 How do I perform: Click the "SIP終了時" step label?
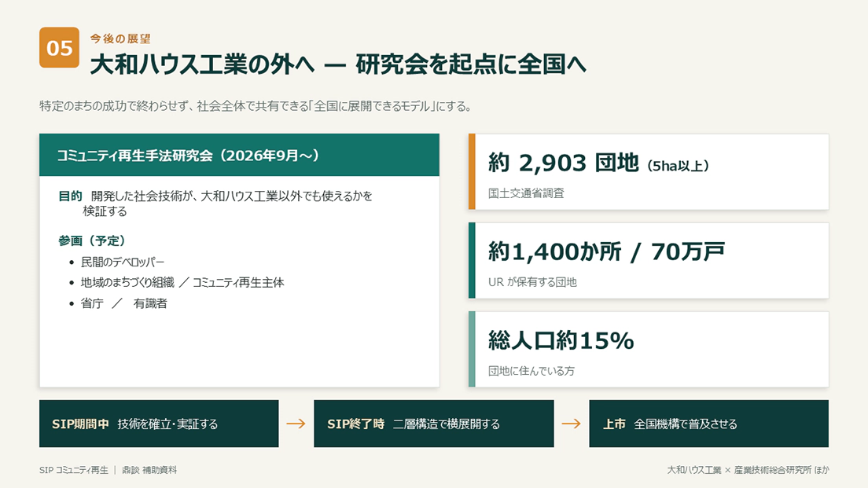tap(355, 424)
